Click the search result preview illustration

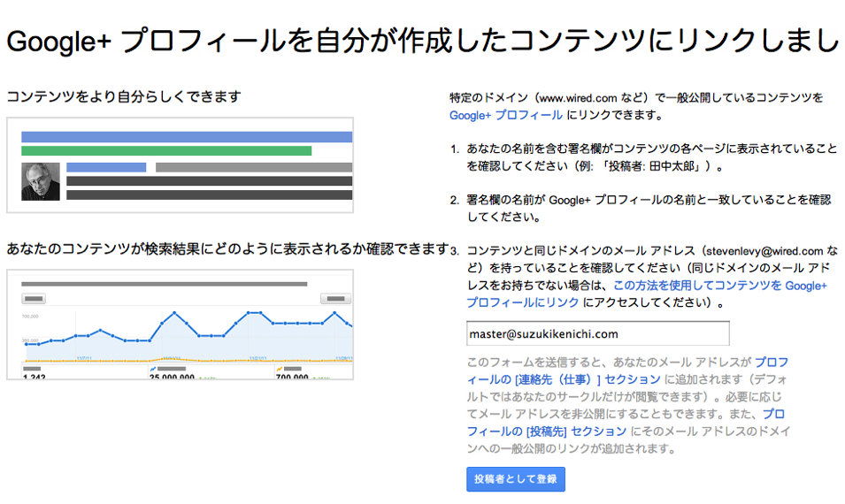[x=180, y=164]
